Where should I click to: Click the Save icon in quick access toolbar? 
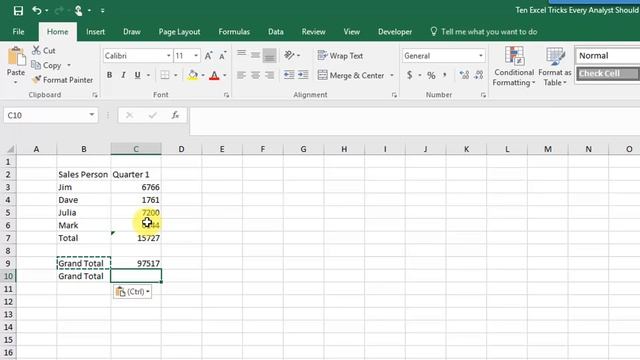pos(18,10)
